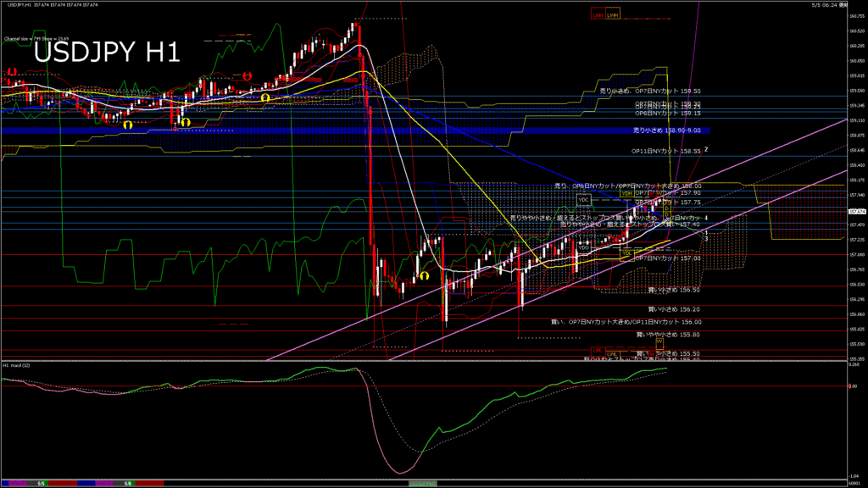
Task: Click the current price tag 157.674
Action: (857, 211)
